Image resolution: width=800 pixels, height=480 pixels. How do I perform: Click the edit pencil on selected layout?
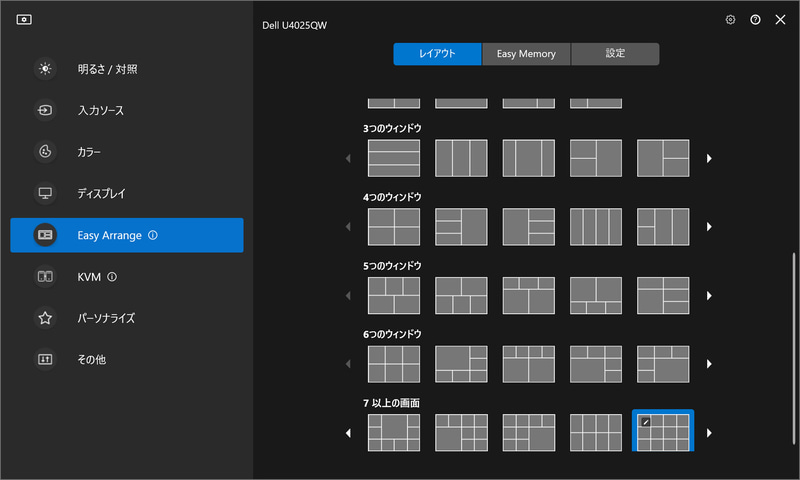point(645,422)
